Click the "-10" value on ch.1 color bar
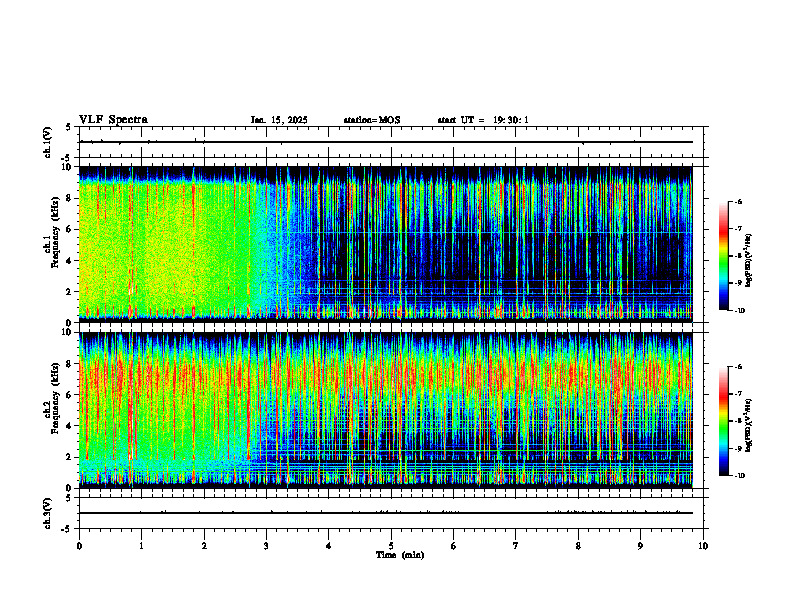The image size is (792, 612). [739, 311]
